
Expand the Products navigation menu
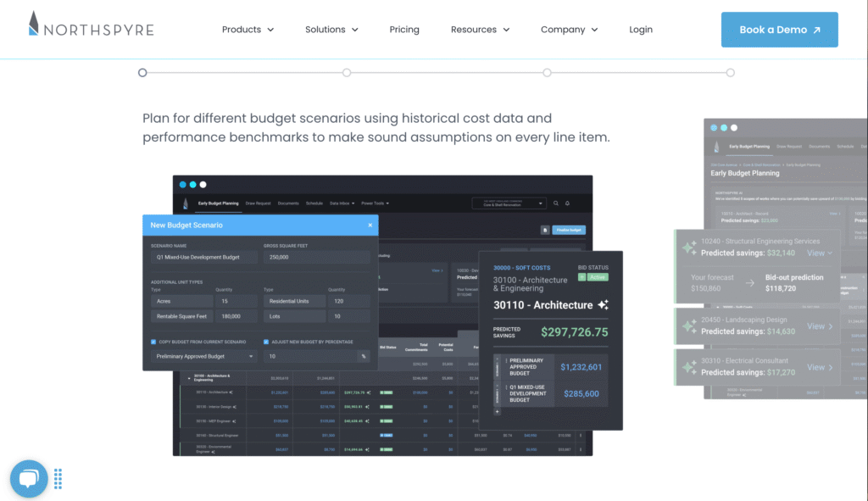coord(248,30)
